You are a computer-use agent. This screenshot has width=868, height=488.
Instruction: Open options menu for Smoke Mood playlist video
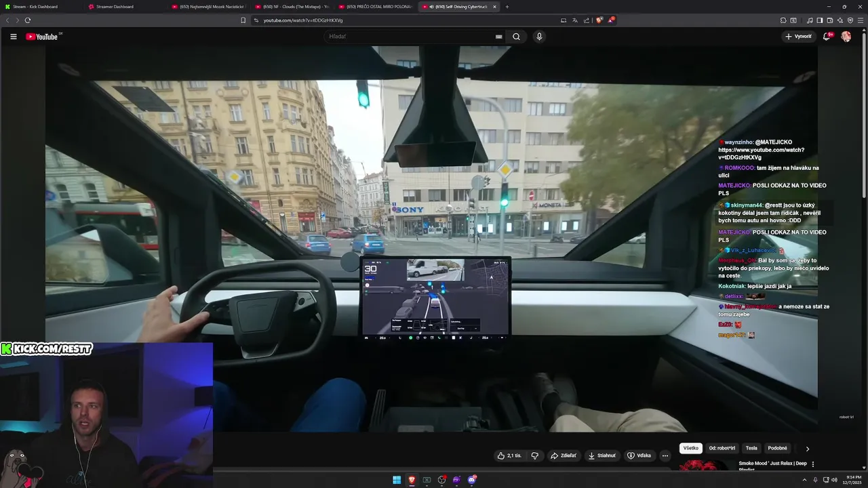[x=813, y=464]
